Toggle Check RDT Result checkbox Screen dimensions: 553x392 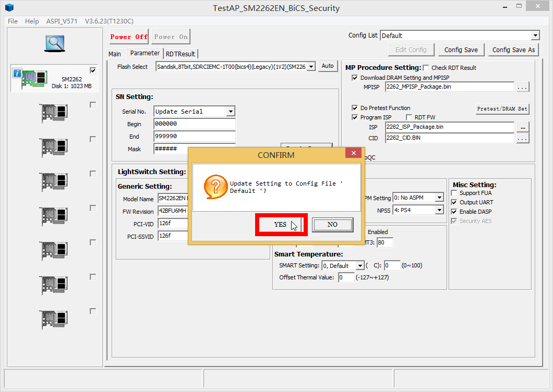point(426,68)
